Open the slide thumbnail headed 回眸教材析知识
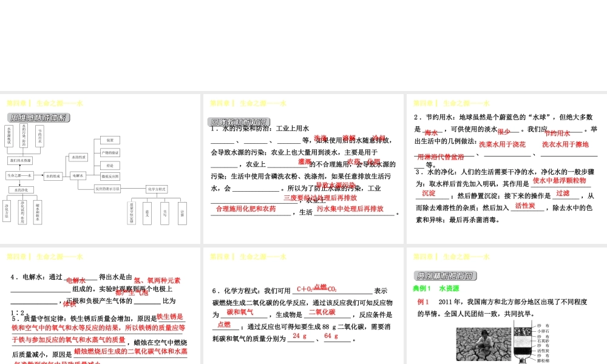The image size is (607, 364). (303, 169)
